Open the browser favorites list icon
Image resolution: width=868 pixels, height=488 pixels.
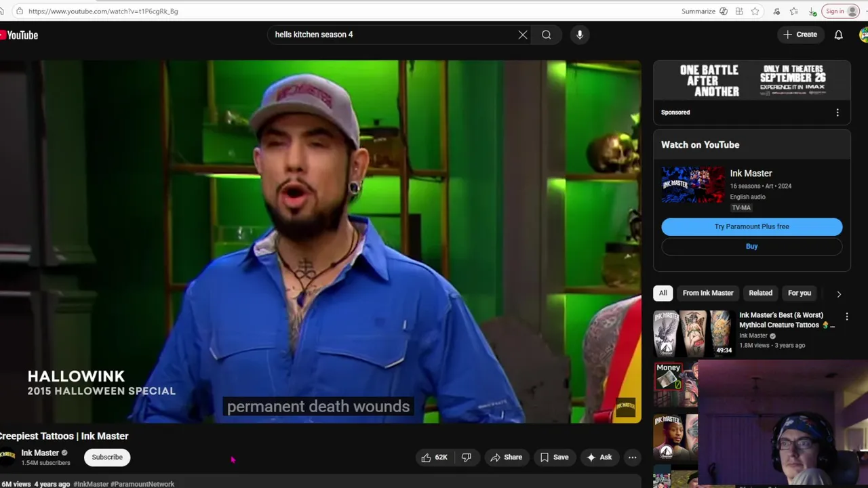[794, 11]
